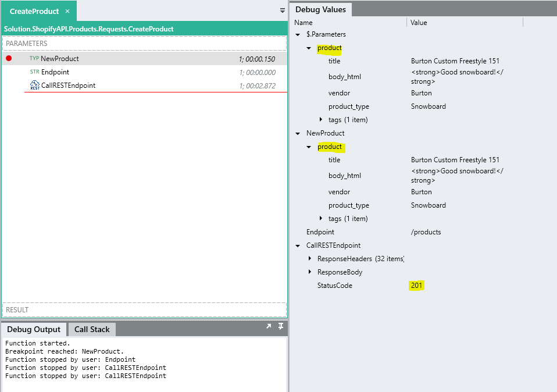This screenshot has height=392, width=557.
Task: Click the REST cloud icon beside CallRESTEndpoint
Action: [x=35, y=85]
